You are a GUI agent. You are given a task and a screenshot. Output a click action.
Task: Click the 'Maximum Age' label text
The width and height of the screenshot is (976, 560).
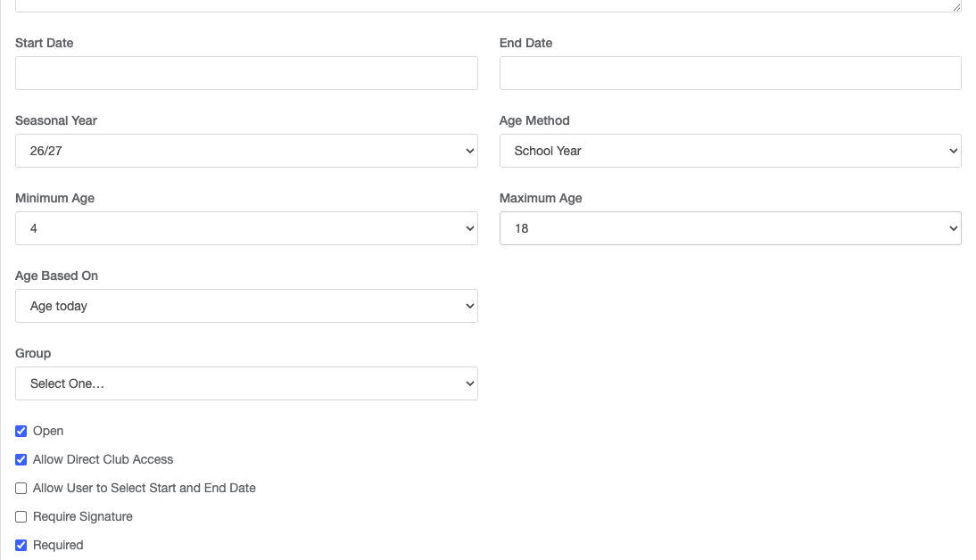point(541,198)
